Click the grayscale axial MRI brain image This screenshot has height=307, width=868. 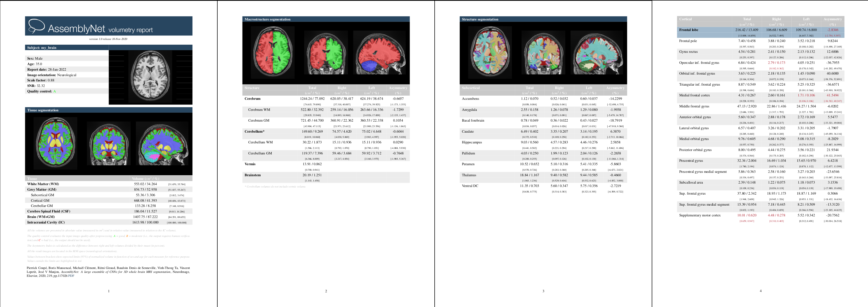point(150,77)
